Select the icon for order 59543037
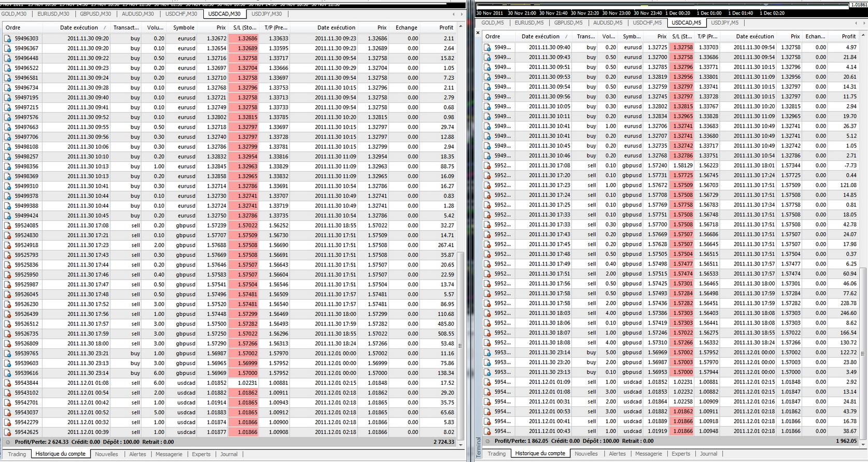 7,413
